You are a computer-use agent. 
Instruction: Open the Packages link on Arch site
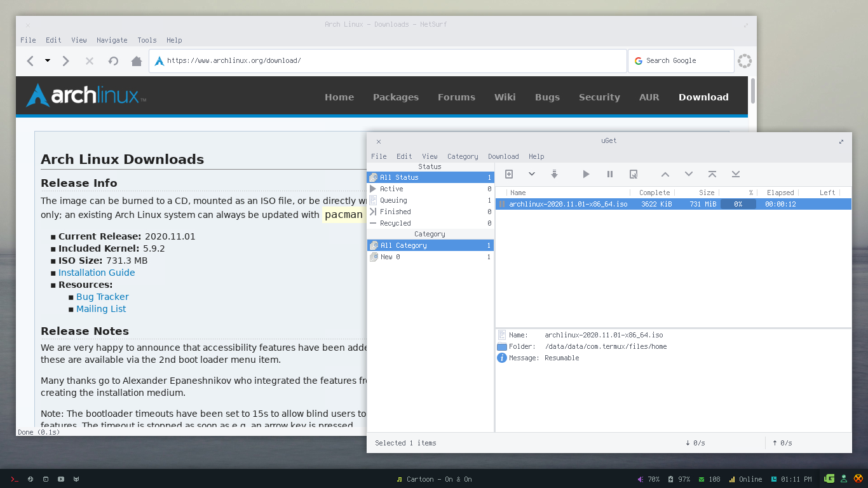pos(396,97)
